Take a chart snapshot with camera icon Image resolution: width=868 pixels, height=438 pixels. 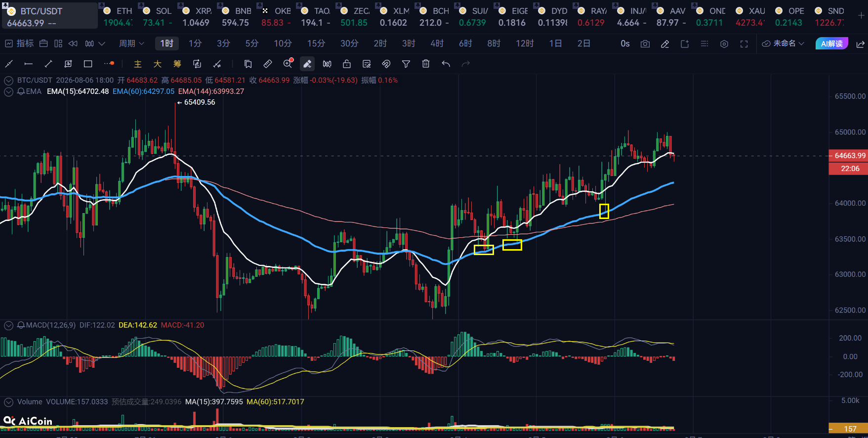point(645,44)
